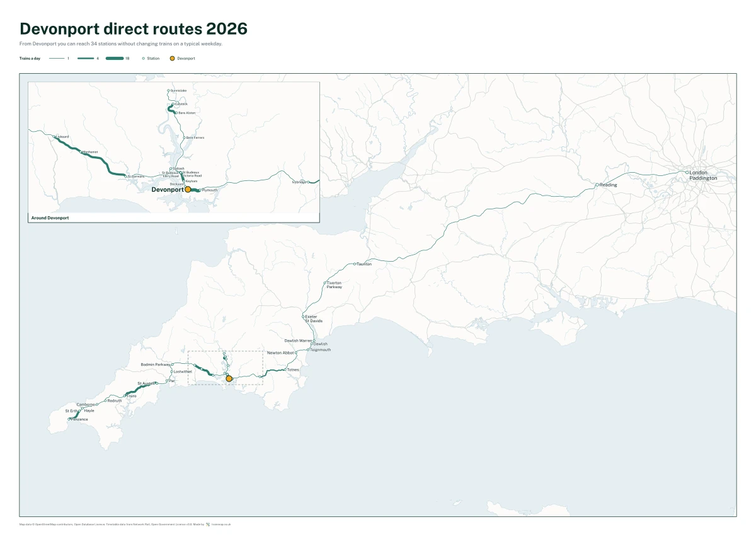
Task: Click the Penzance station label
Action: (79, 419)
